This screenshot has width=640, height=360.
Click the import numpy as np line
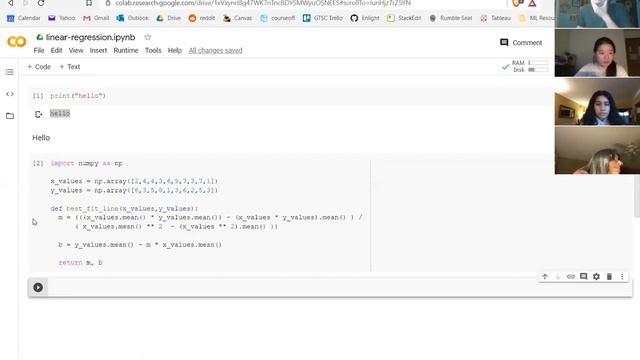tap(87, 163)
